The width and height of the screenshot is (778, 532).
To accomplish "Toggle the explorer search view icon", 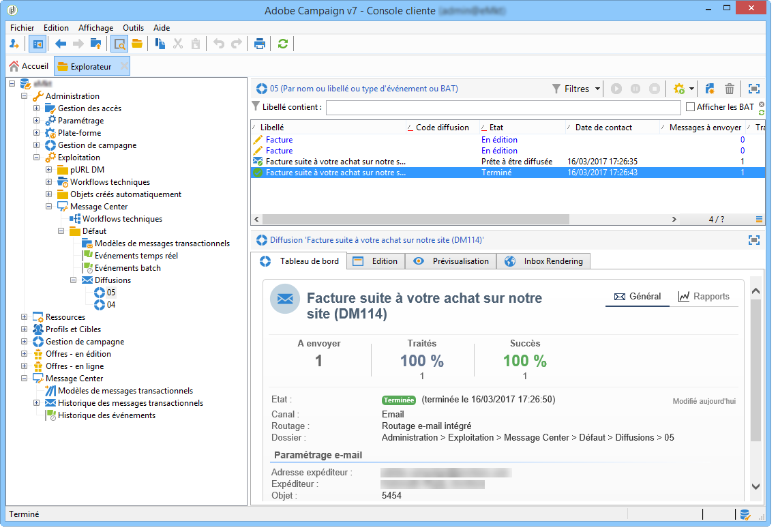I will (119, 44).
